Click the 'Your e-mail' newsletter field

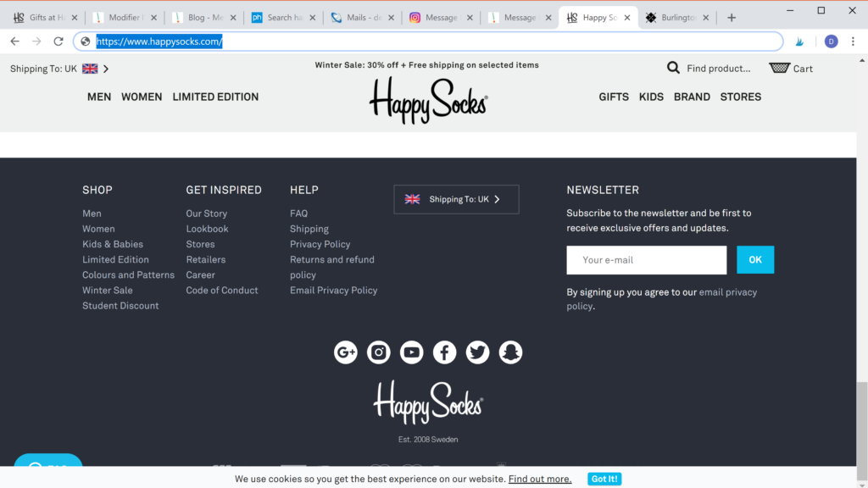pyautogui.click(x=647, y=260)
